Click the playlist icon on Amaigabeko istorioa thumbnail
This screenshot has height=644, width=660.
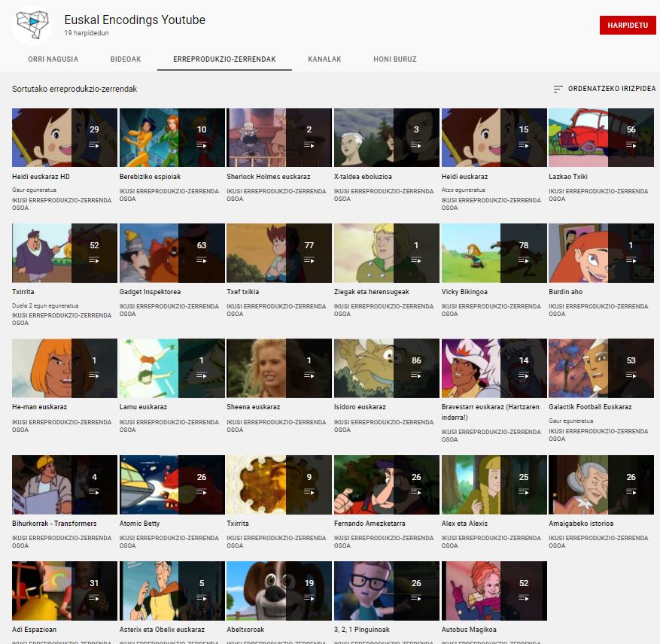tap(631, 492)
